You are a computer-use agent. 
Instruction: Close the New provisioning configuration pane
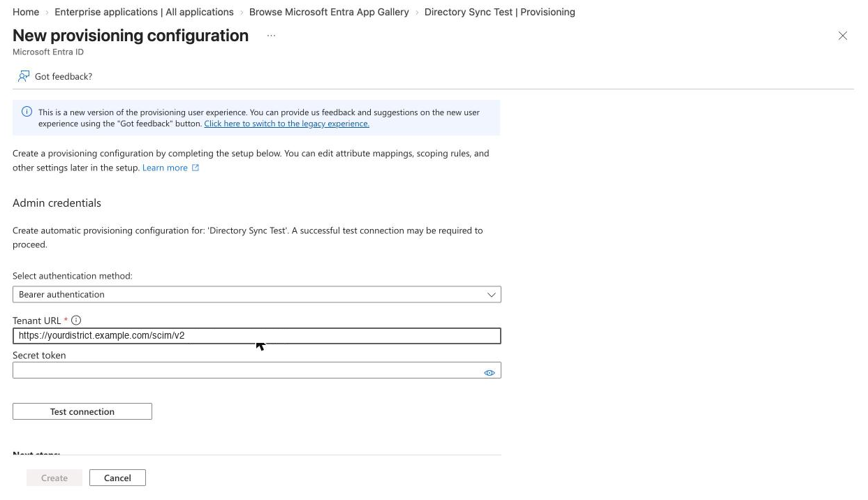843,36
